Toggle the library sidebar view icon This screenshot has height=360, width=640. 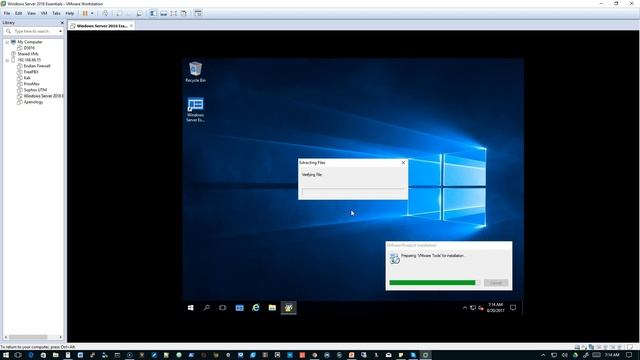[153, 13]
